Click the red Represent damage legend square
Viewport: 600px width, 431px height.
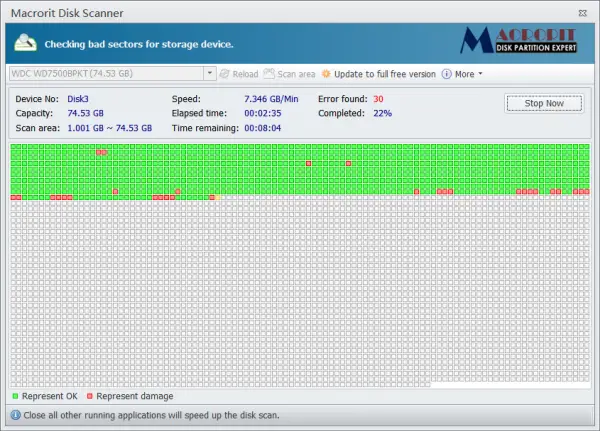click(x=90, y=396)
